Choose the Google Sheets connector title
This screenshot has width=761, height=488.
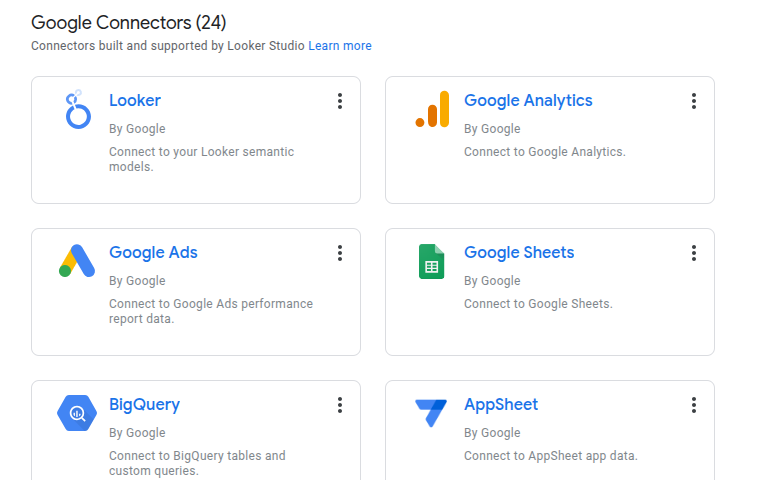click(519, 252)
